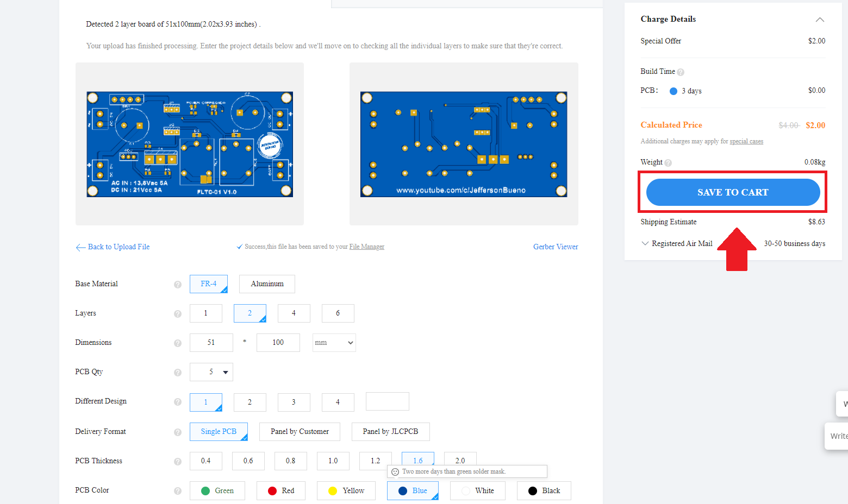Select the Aluminum base material option

[x=267, y=284]
